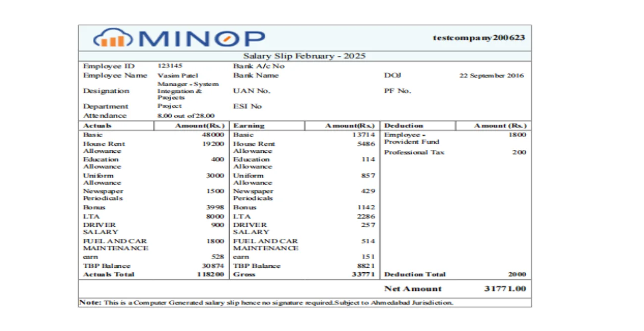Select the Salary Slip February - 2025 title

pos(304,56)
